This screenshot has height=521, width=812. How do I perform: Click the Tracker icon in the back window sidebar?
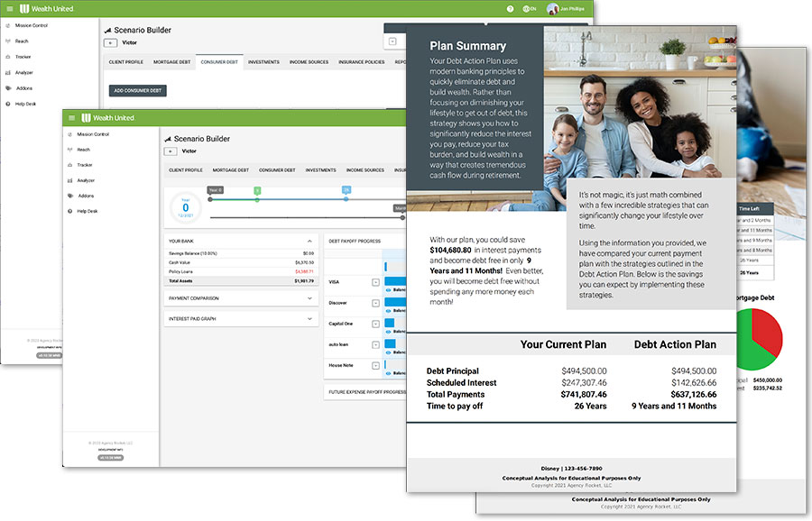(x=8, y=57)
